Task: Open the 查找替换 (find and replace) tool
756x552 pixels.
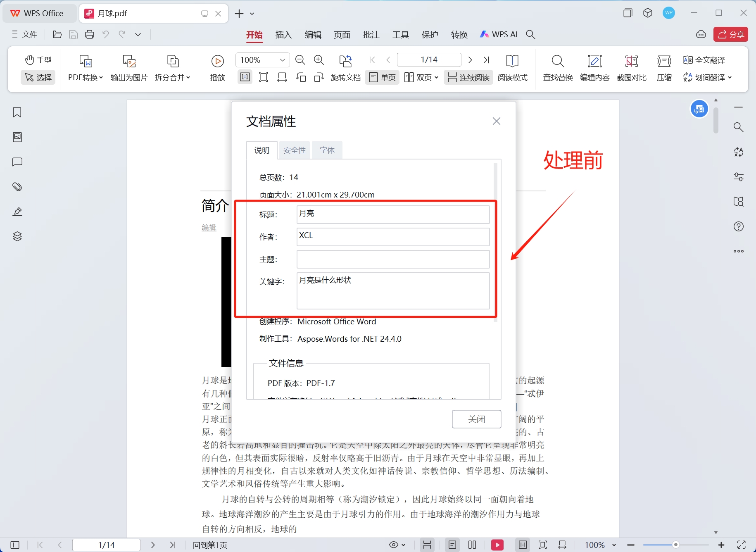Action: coord(557,68)
